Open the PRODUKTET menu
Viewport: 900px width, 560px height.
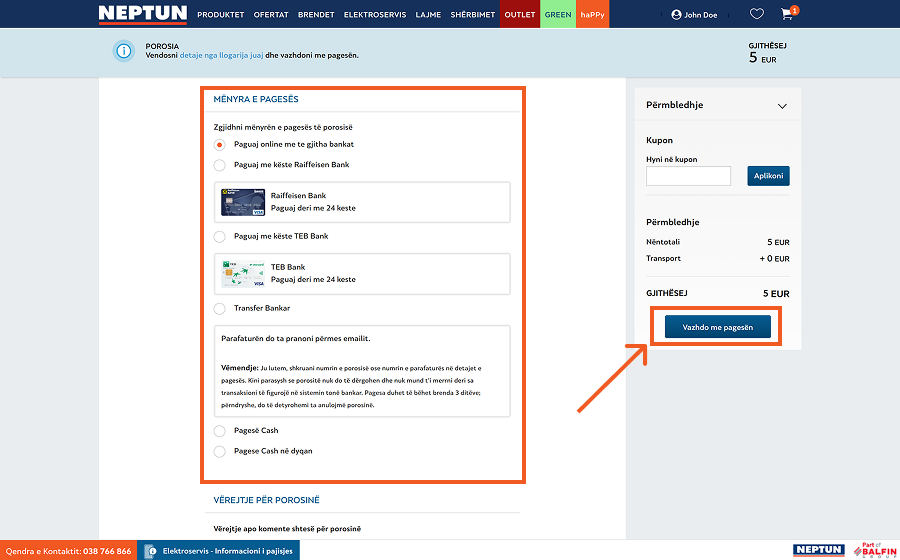click(220, 15)
